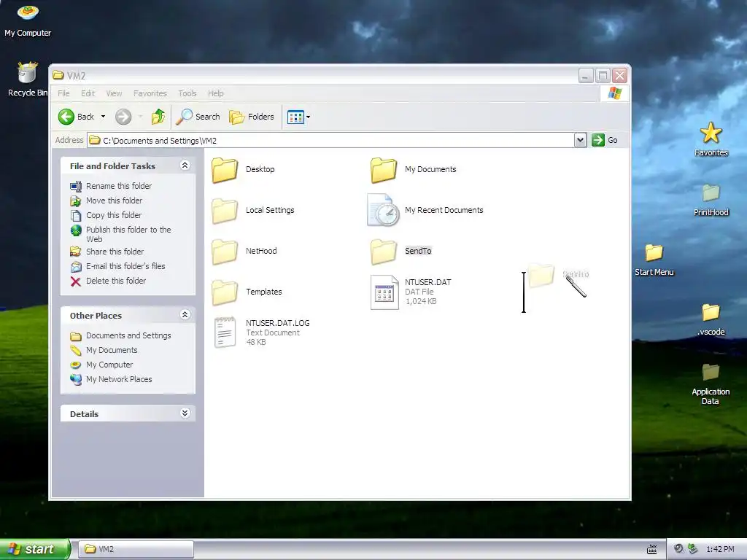Click Move this folder

tap(114, 201)
